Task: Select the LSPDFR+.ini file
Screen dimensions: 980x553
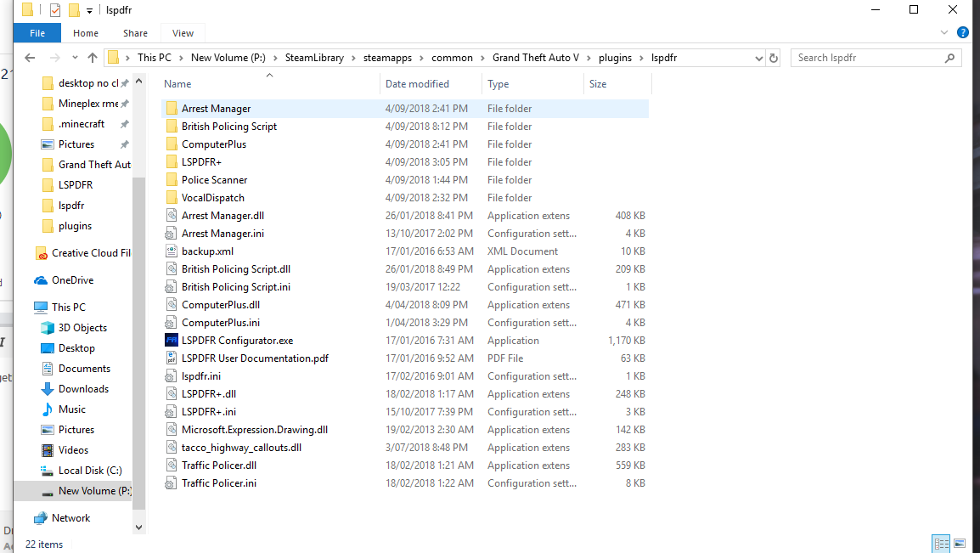Action: (209, 412)
